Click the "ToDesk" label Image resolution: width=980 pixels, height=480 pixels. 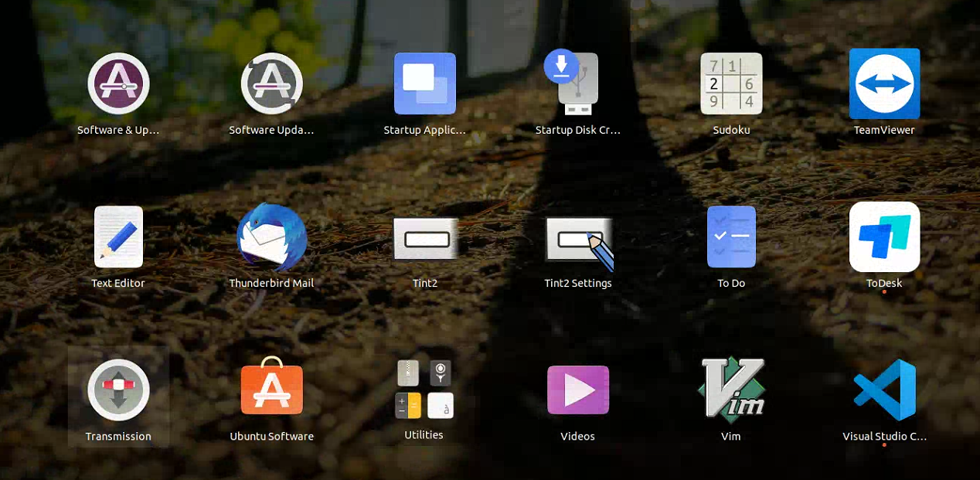tap(884, 283)
